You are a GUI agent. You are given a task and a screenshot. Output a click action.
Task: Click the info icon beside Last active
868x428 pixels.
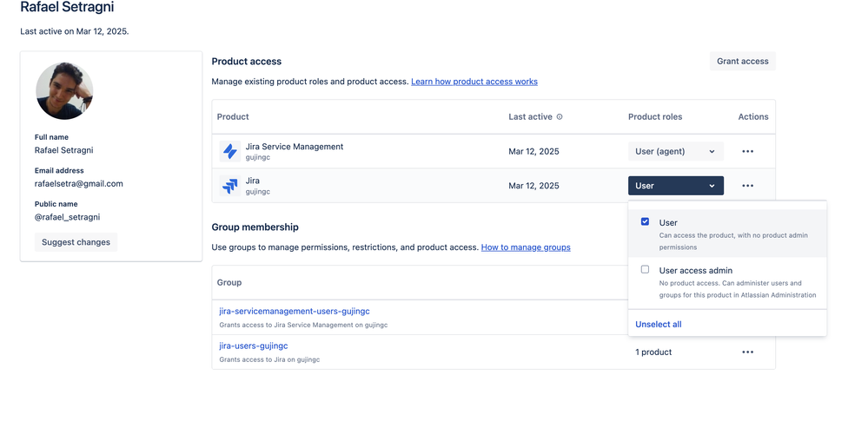click(x=560, y=116)
